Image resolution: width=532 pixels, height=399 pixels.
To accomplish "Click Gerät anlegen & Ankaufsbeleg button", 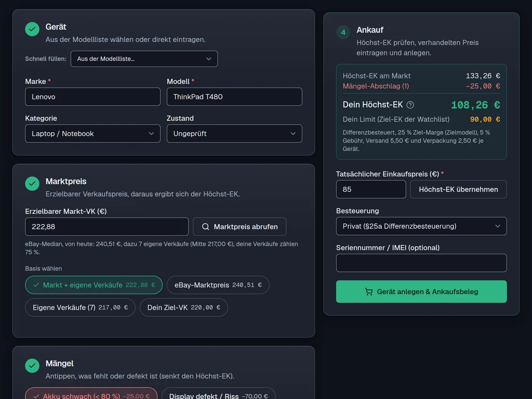I will (421, 291).
